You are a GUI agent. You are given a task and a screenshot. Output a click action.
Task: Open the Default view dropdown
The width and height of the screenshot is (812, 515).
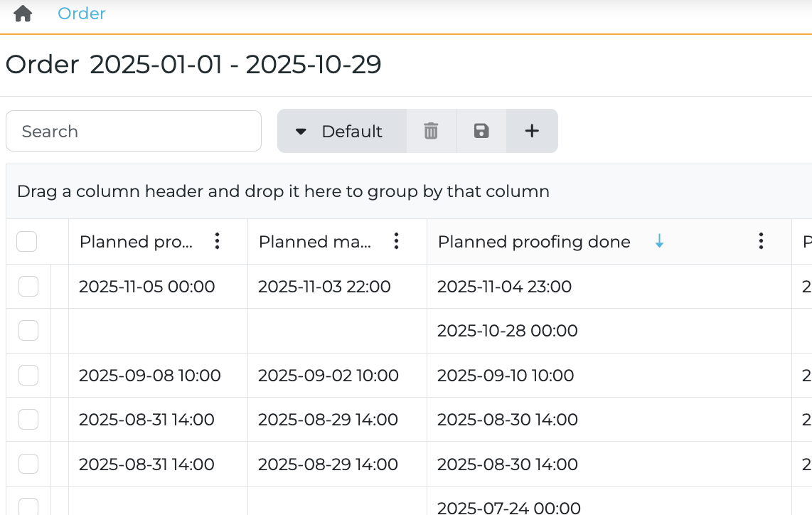click(341, 131)
